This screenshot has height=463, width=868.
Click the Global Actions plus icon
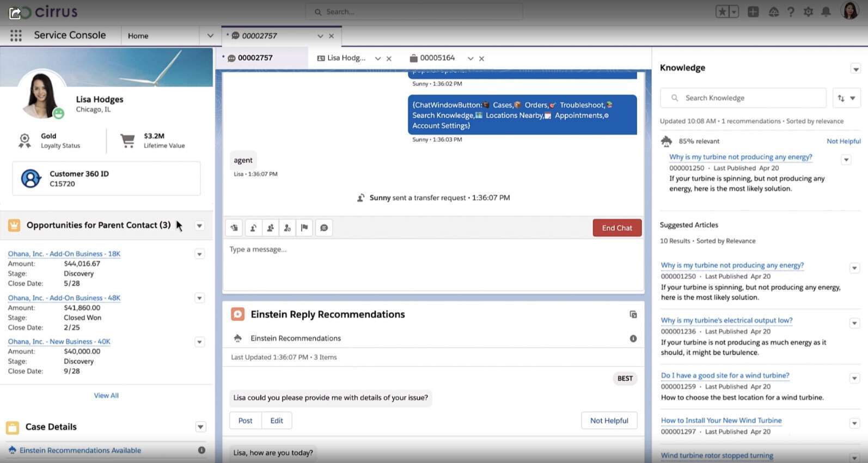(753, 11)
